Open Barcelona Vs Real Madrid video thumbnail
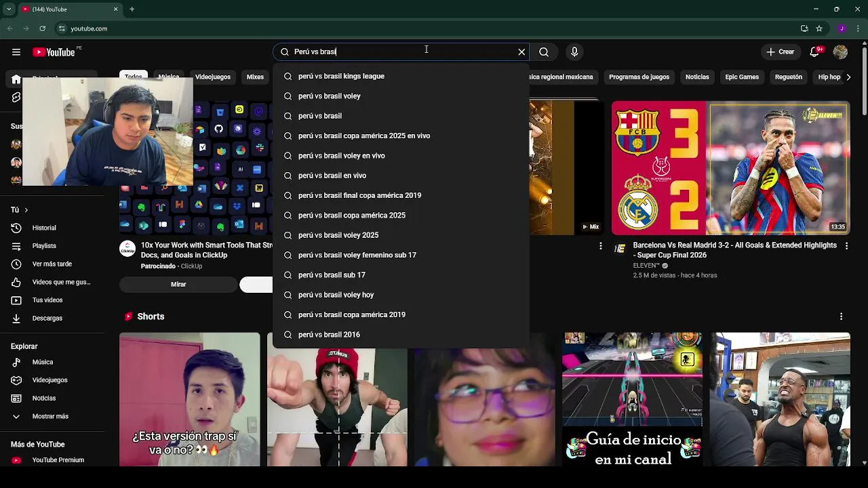This screenshot has height=488, width=868. pos(730,168)
